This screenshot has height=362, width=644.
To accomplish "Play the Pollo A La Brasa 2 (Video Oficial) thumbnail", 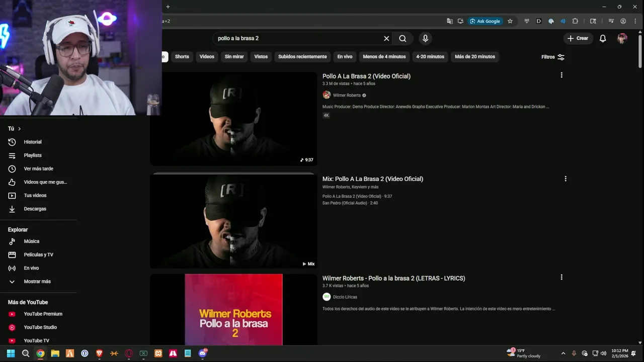I will (233, 119).
